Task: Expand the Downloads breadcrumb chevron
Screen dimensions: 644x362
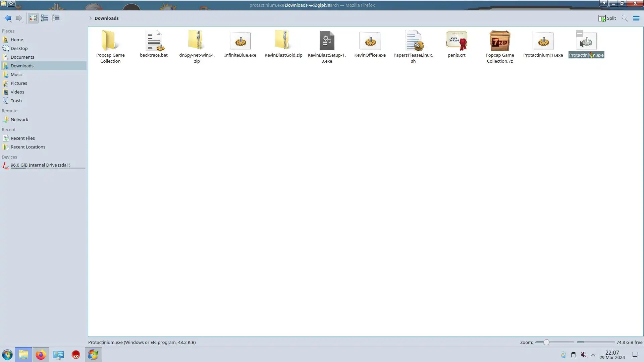Action: pos(90,18)
